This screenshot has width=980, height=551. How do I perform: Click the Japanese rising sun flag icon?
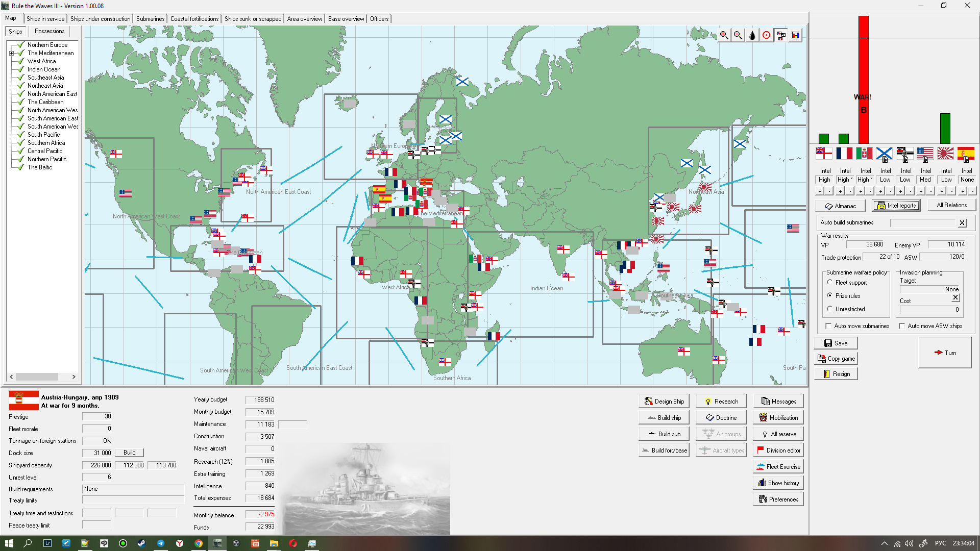(945, 154)
